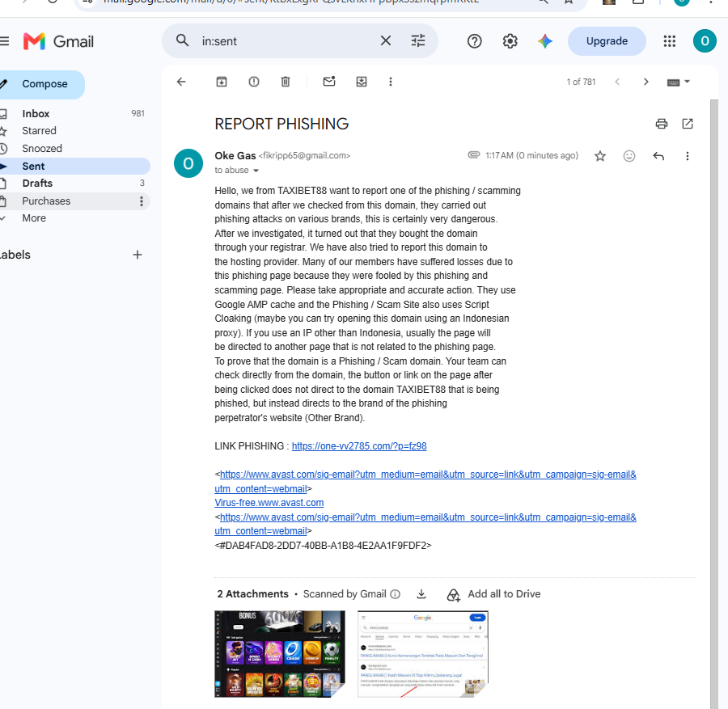Download all attachments
728x709 pixels.
(x=421, y=594)
